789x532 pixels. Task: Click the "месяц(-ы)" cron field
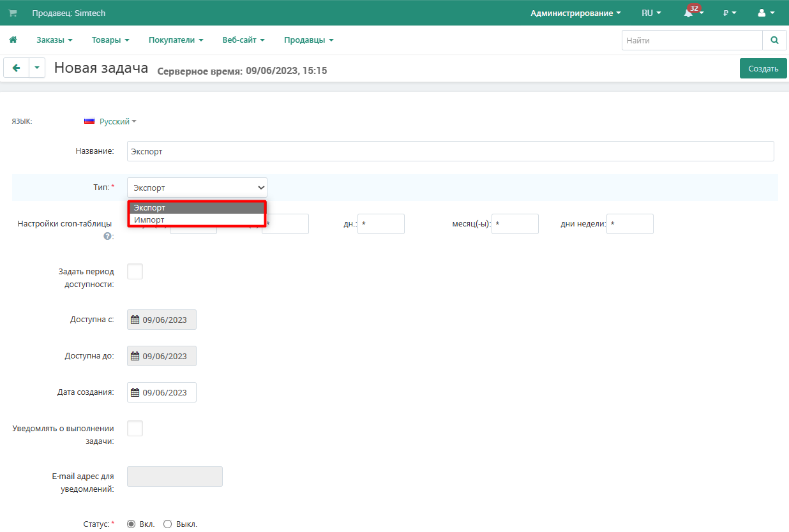click(x=515, y=224)
